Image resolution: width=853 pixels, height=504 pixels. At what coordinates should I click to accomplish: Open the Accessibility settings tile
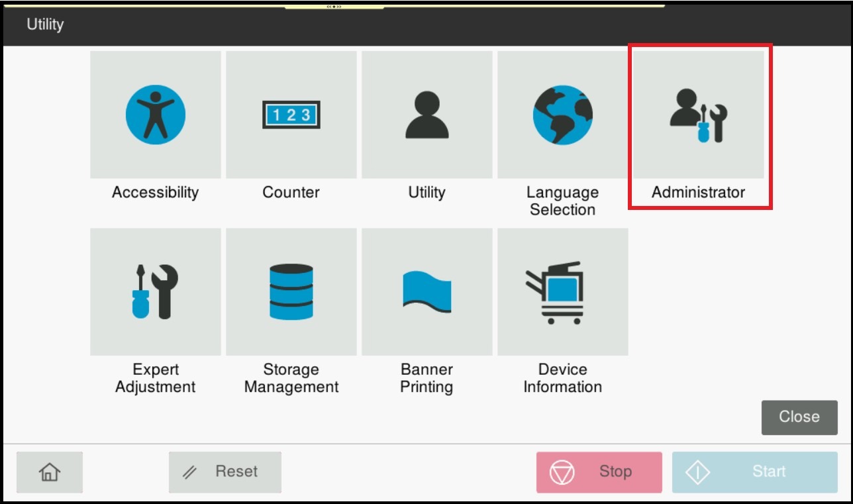click(x=156, y=115)
